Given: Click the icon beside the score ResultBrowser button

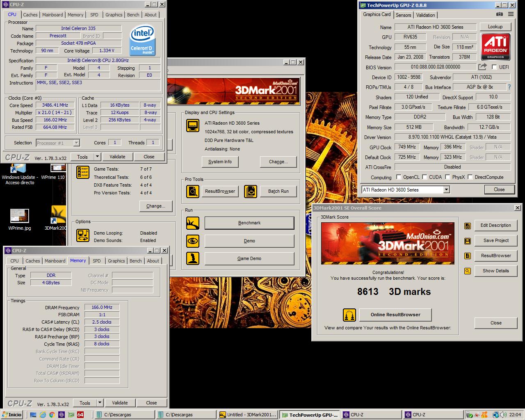Looking at the screenshot, I should point(468,256).
